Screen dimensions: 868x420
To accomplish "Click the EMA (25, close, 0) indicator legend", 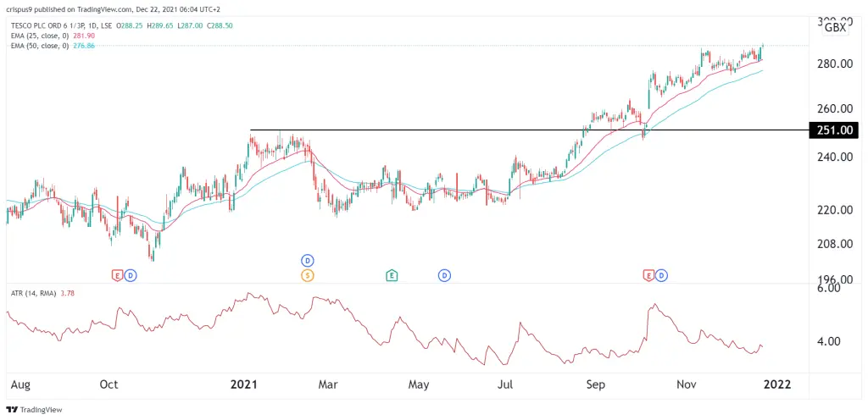I will pyautogui.click(x=38, y=36).
